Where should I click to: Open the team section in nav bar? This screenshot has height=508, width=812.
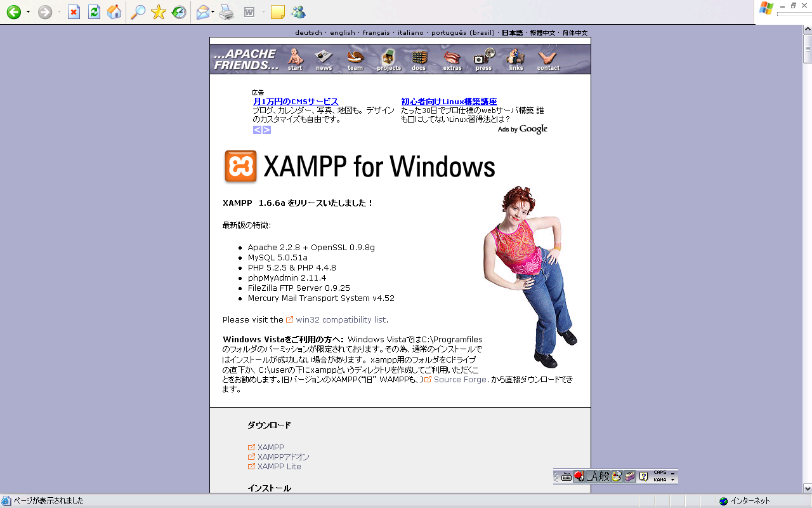tap(355, 59)
